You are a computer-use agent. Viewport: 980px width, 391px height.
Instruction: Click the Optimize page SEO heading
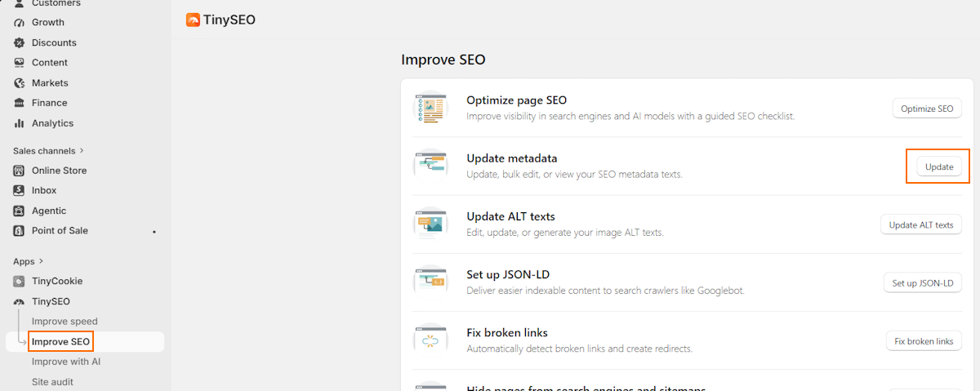pyautogui.click(x=517, y=100)
